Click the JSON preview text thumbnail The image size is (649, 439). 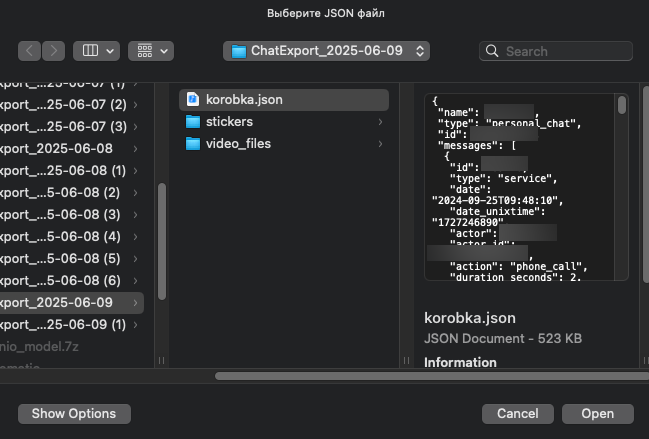click(526, 187)
